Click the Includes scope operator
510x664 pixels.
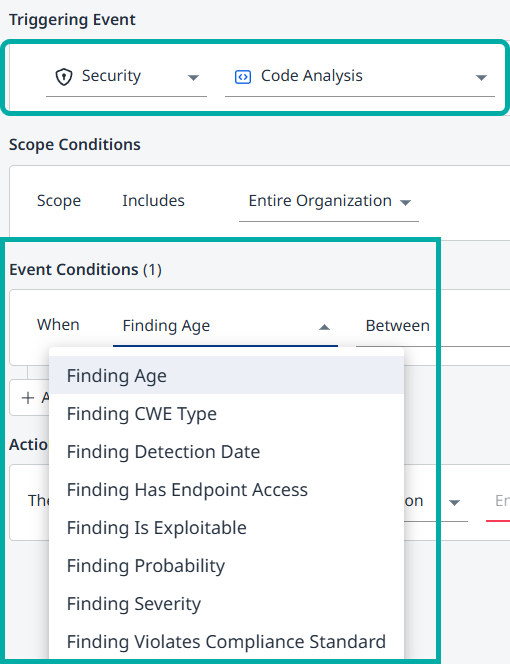(x=153, y=201)
